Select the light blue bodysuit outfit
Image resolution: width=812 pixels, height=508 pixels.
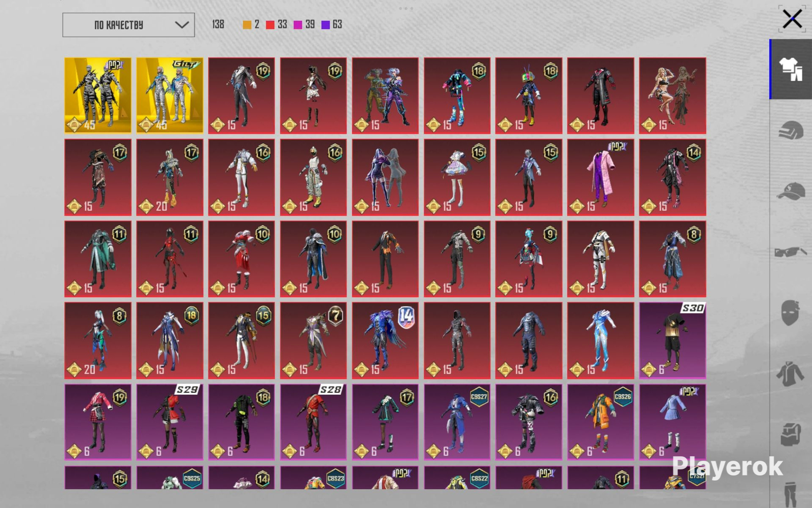tap(601, 340)
